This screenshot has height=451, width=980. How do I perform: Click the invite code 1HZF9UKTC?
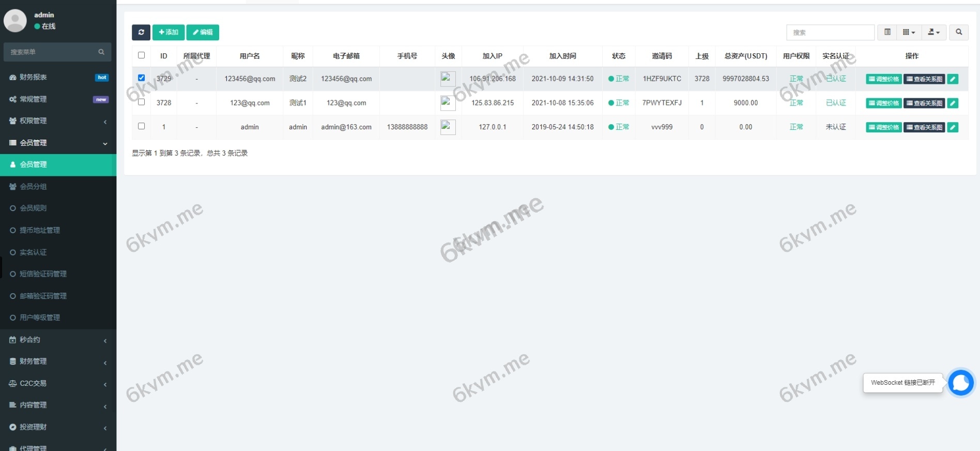pos(662,79)
